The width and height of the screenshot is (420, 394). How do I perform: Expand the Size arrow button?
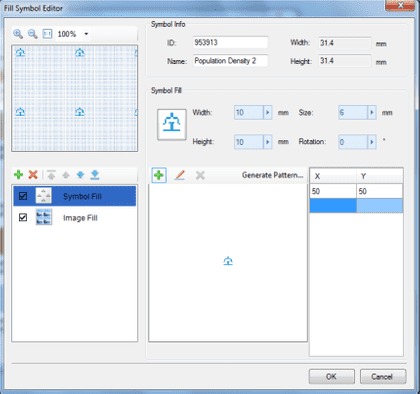(x=372, y=113)
